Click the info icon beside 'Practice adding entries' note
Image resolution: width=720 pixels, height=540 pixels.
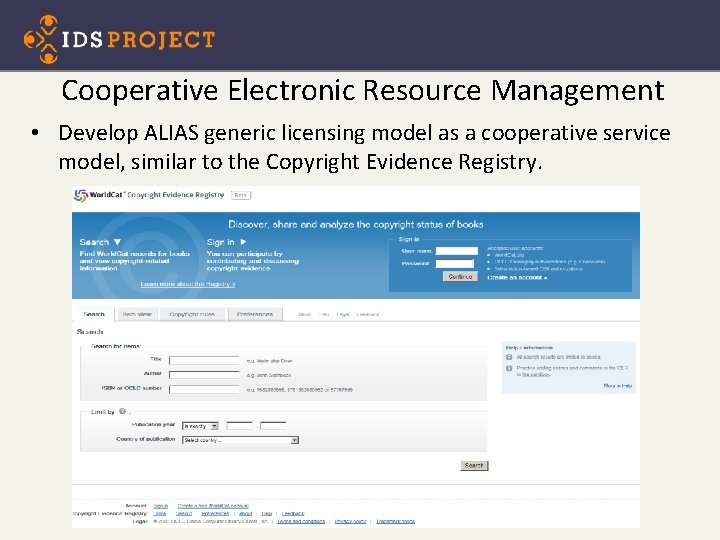(509, 368)
